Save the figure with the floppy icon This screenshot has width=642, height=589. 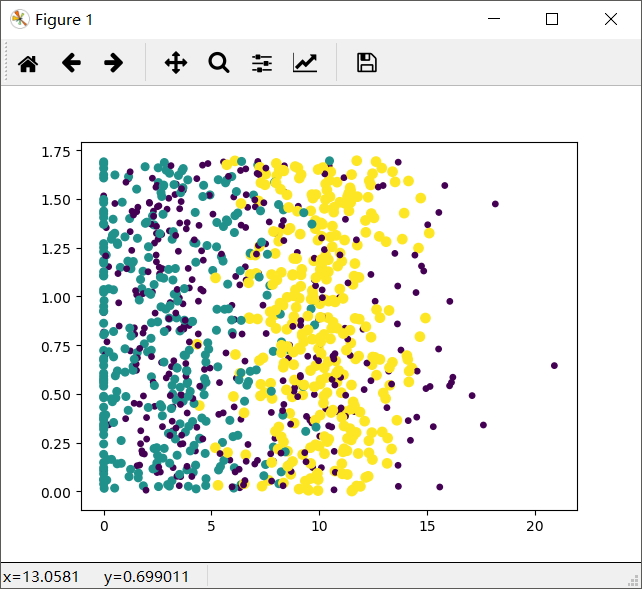pyautogui.click(x=367, y=63)
